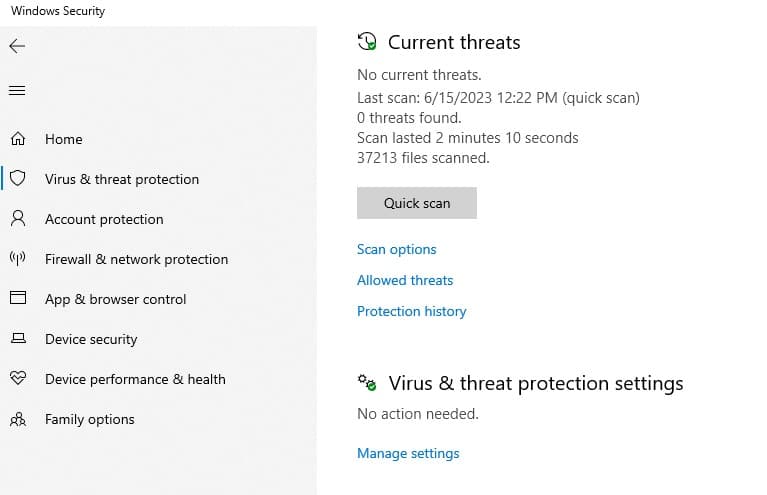
Task: Click the Virus & threat protection shield icon
Action: tap(17, 179)
